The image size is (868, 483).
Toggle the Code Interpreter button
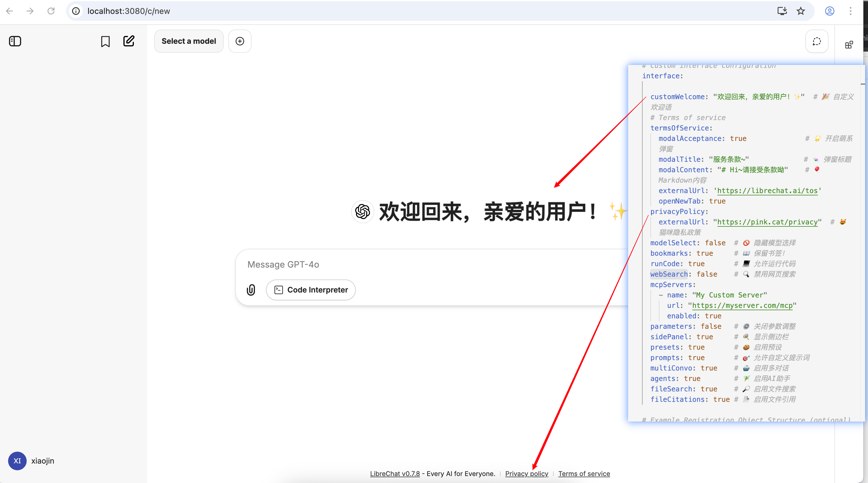pyautogui.click(x=310, y=290)
